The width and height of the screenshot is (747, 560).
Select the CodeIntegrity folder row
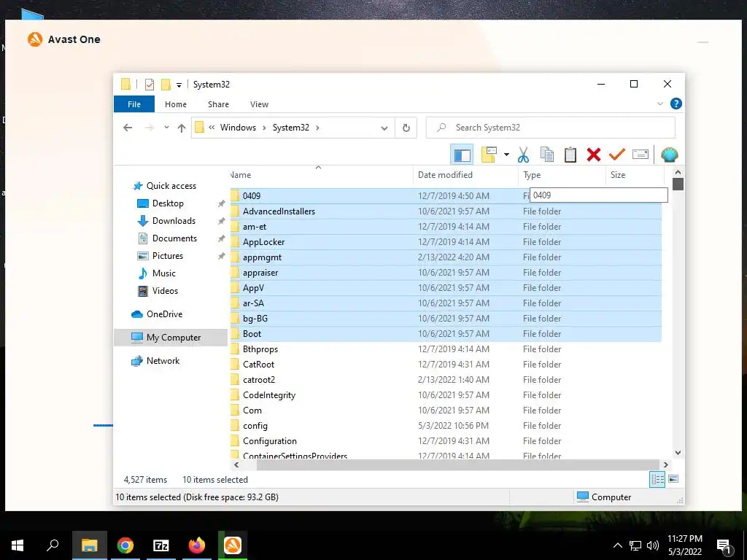pos(446,395)
